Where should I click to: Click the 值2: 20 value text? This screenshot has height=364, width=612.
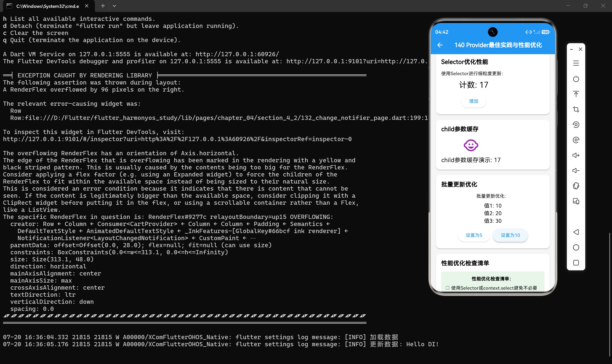point(492,213)
